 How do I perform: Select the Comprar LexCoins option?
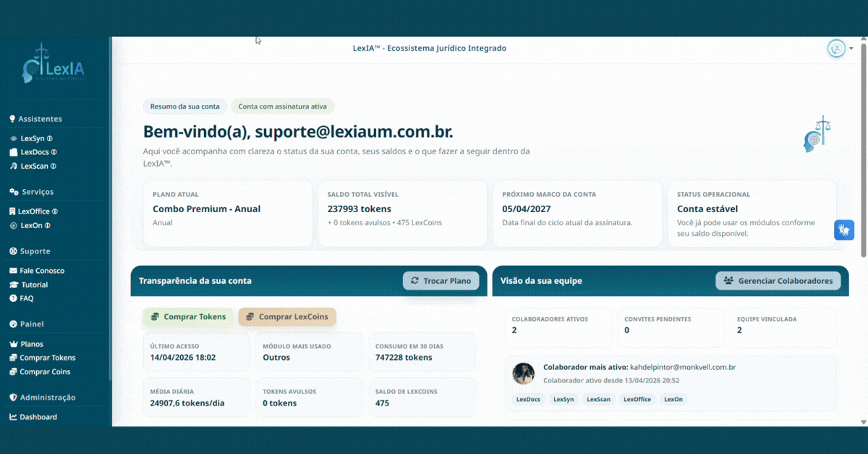pos(287,316)
